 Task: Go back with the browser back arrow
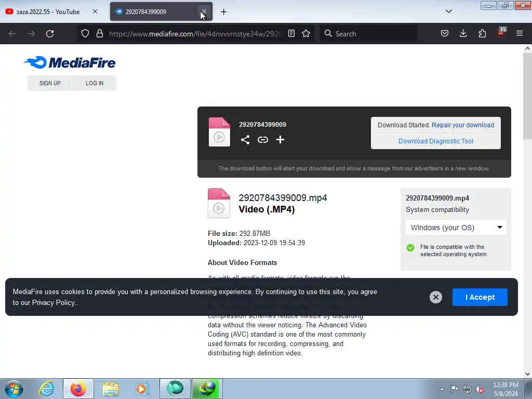coord(12,34)
